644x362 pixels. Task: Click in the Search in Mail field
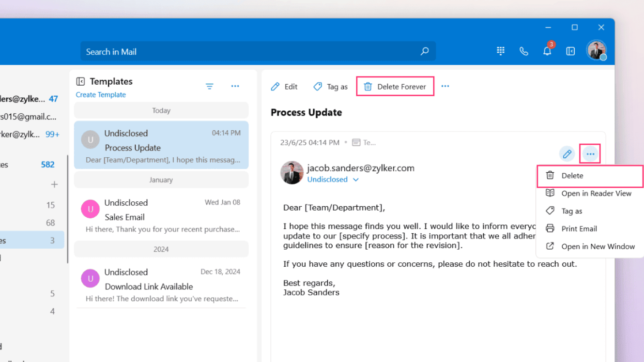point(258,51)
